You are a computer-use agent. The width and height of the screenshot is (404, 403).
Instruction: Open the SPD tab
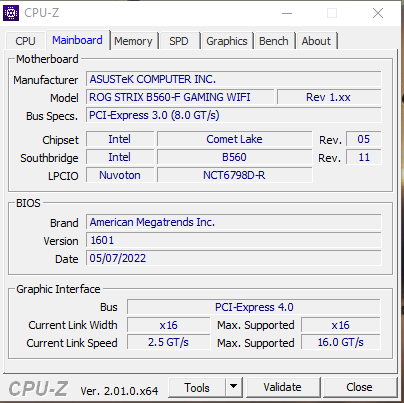pyautogui.click(x=179, y=41)
